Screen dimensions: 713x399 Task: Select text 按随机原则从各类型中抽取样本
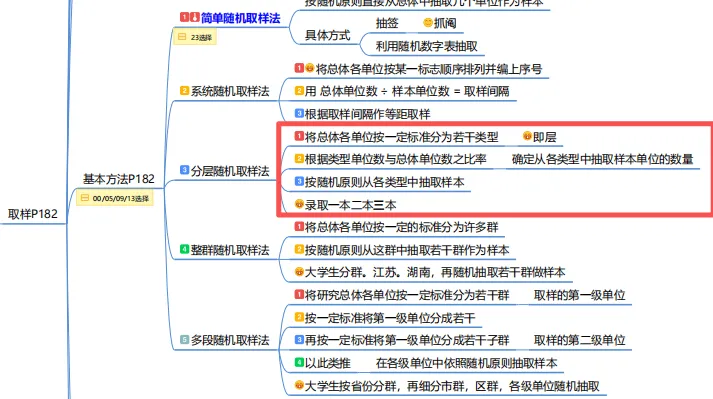384,182
